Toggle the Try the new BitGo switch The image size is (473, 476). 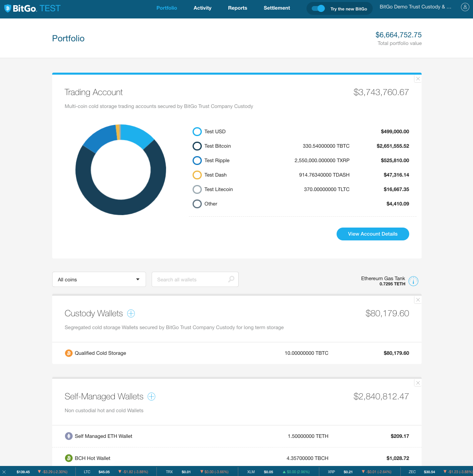(318, 8)
